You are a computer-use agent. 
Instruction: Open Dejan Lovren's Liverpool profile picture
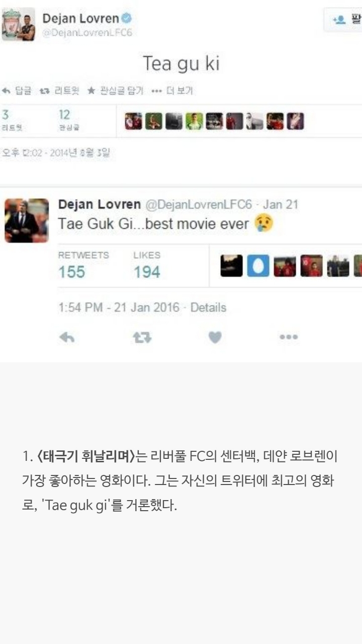(x=19, y=24)
